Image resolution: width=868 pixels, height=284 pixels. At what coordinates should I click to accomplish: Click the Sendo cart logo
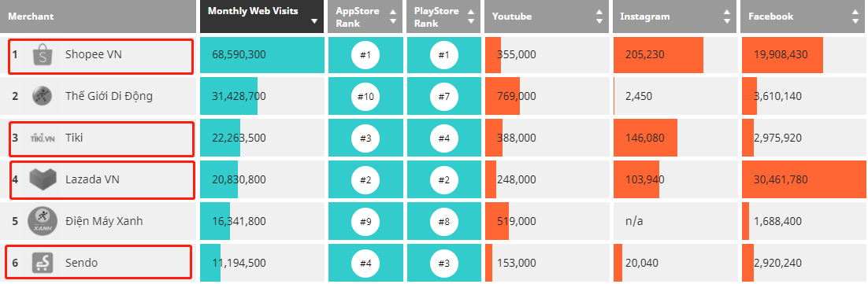[43, 263]
